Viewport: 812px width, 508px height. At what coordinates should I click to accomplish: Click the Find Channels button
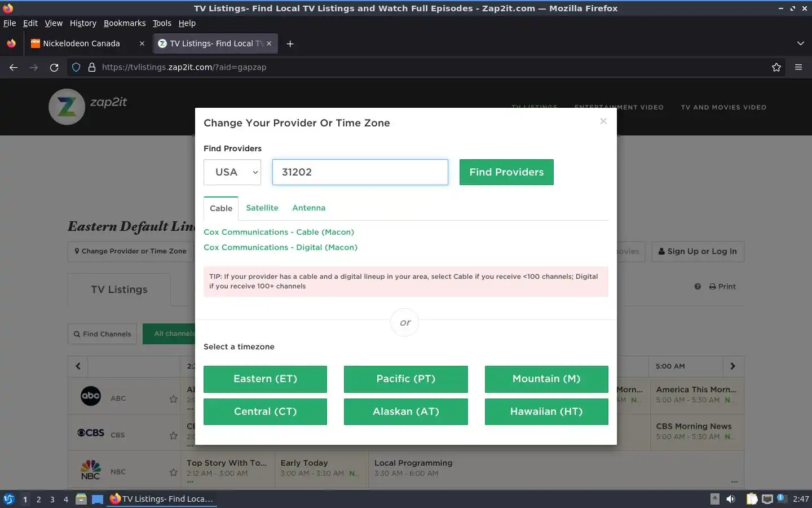pyautogui.click(x=102, y=334)
